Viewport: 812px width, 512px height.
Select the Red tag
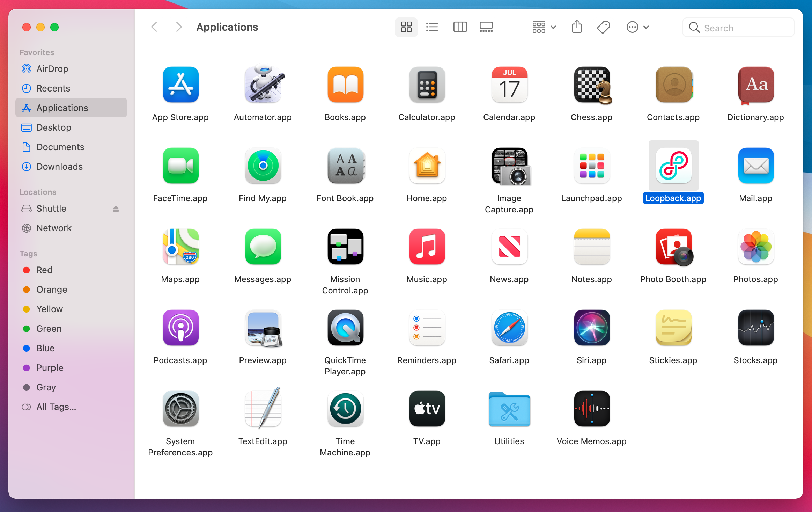(71, 270)
